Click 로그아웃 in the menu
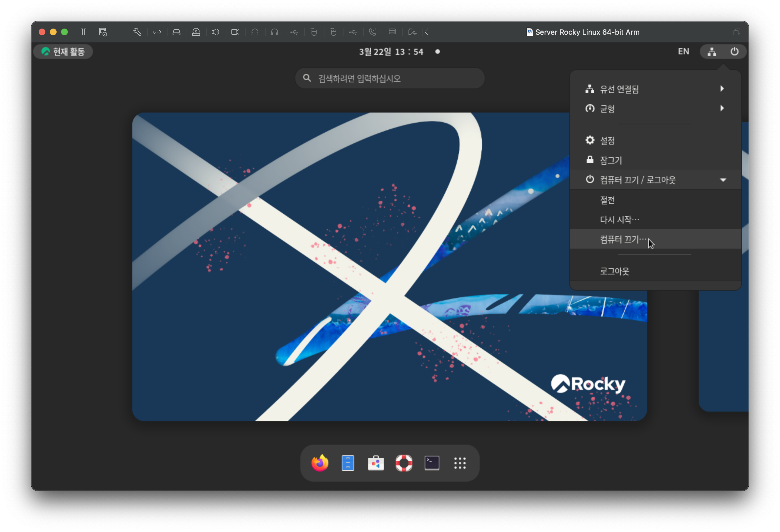 click(x=614, y=271)
